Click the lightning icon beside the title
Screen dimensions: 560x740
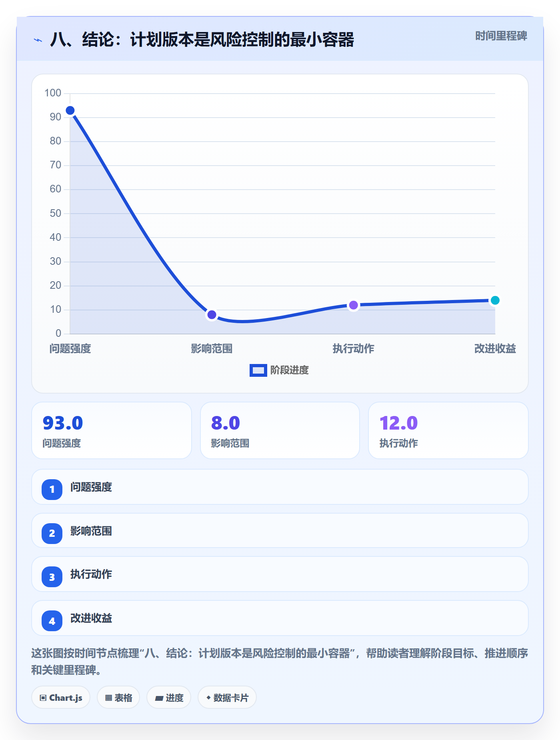pos(38,40)
